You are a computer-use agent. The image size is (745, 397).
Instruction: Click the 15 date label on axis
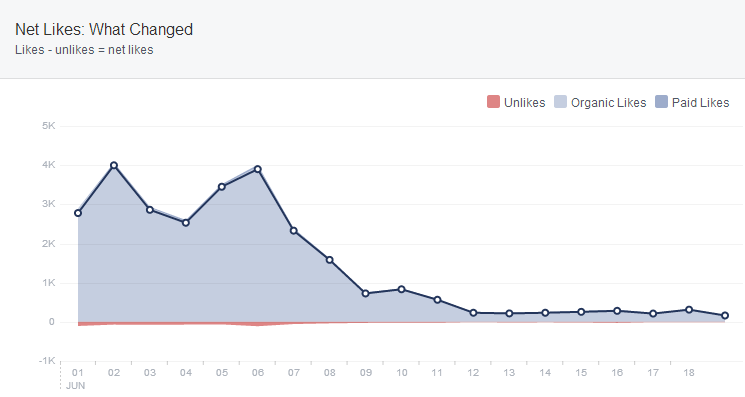pyautogui.click(x=581, y=373)
